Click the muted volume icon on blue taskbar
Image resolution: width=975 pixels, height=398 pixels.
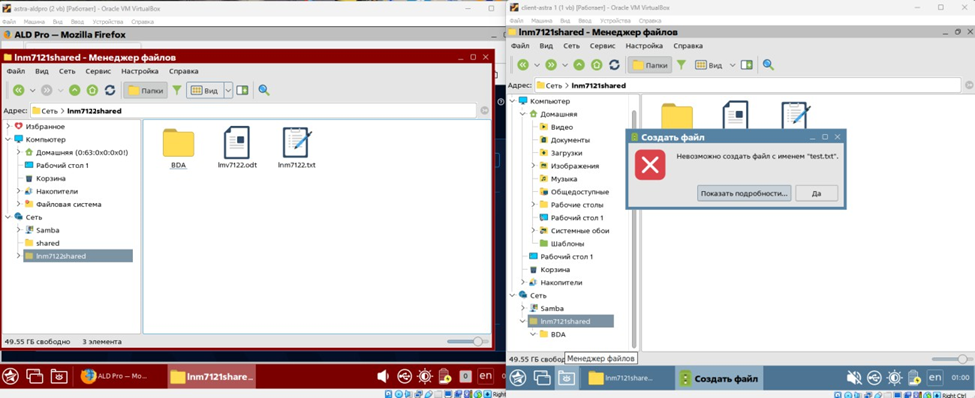(x=854, y=377)
